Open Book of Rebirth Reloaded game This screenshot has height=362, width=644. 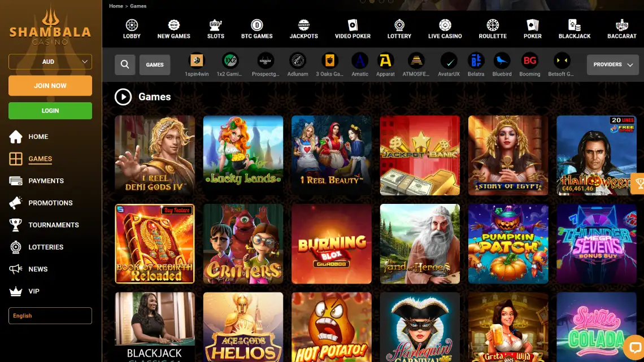pyautogui.click(x=155, y=244)
